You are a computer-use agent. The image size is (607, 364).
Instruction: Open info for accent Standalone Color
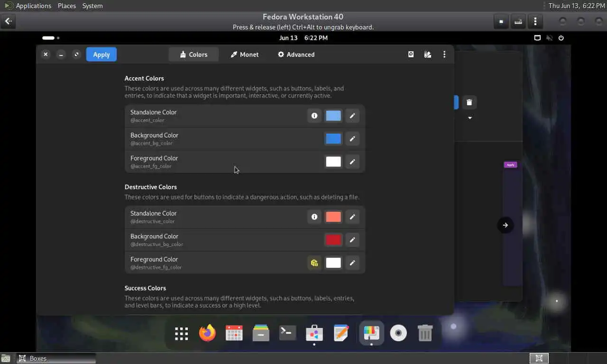coord(314,116)
